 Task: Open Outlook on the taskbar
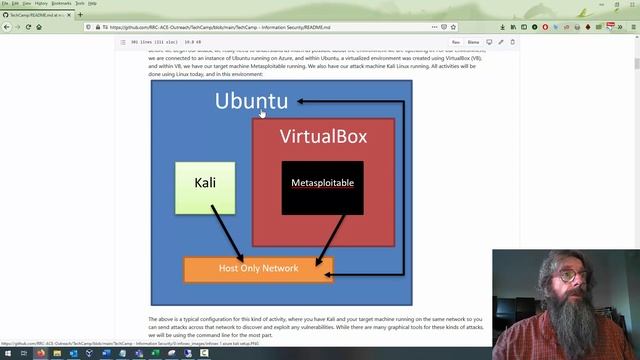73,353
